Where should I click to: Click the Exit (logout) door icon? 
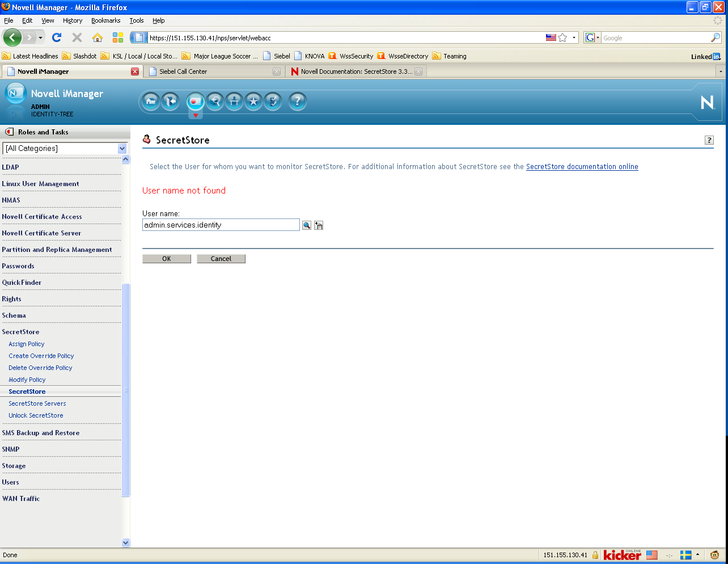point(170,102)
